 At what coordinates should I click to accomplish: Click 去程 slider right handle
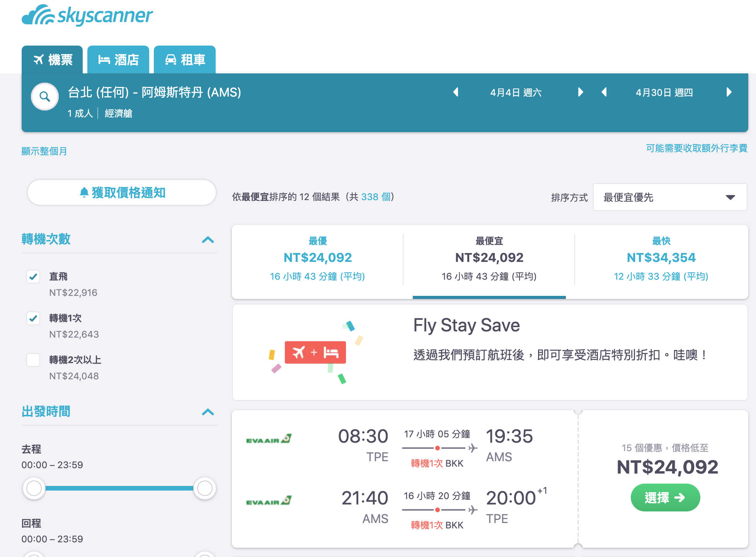205,488
